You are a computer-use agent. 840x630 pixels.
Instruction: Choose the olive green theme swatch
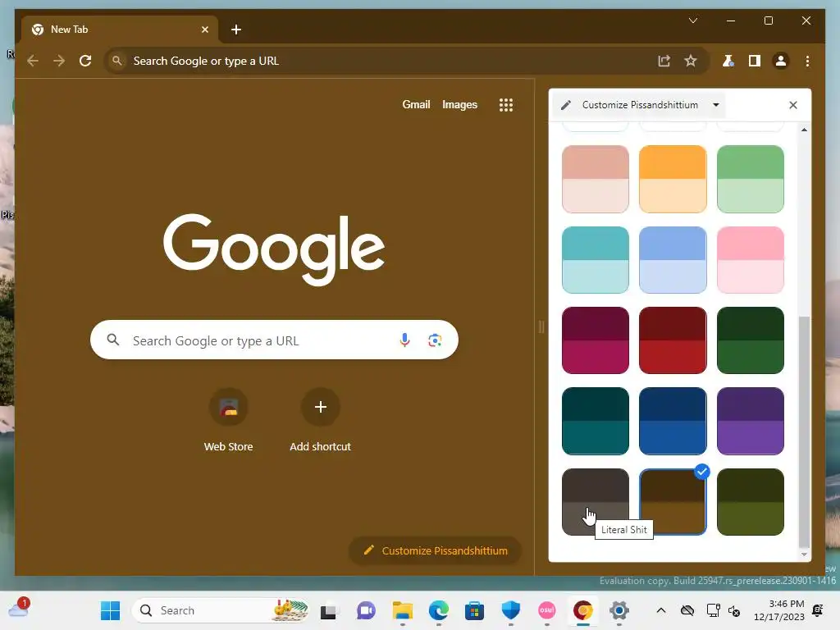pos(751,502)
